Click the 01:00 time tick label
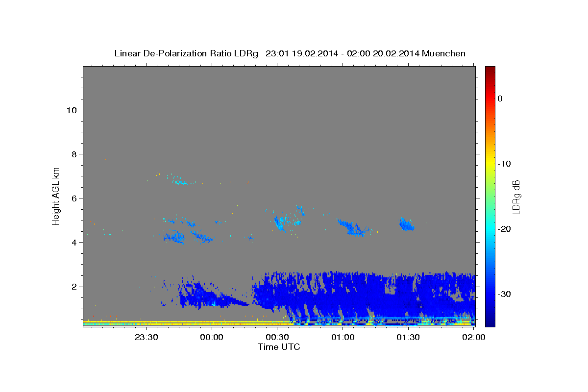Viewport: 588px width, 392px height. (x=343, y=337)
